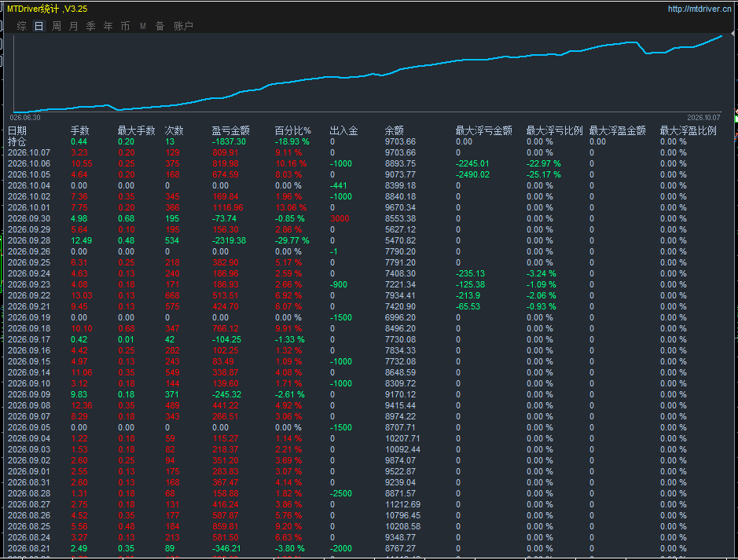
Task: Select the 持仓 row label
Action: (x=17, y=141)
